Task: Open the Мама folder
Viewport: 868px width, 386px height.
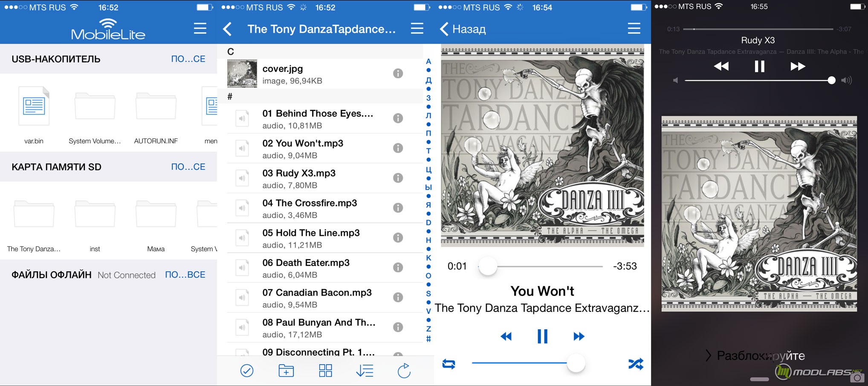Action: [156, 214]
